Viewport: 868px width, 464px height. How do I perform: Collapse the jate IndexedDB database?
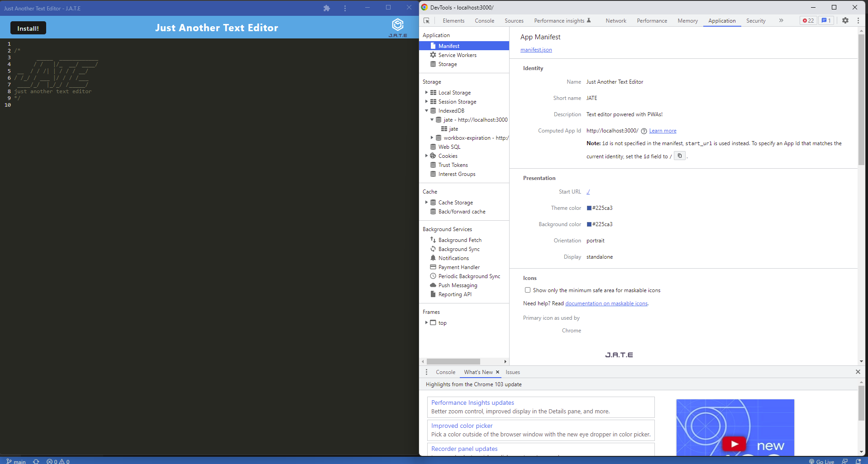click(x=432, y=119)
